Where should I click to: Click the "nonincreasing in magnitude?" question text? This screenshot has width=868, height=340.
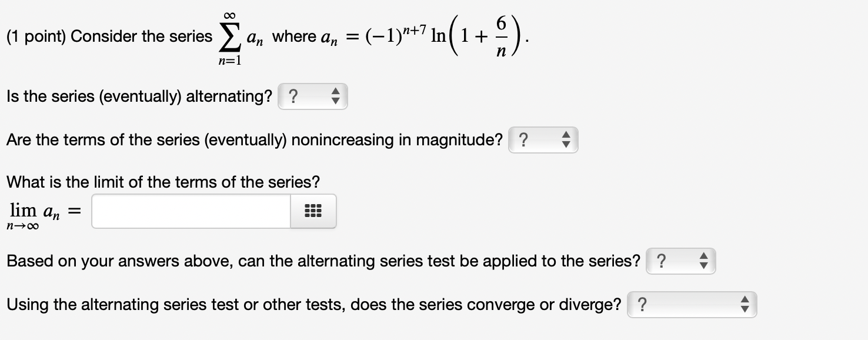397,140
